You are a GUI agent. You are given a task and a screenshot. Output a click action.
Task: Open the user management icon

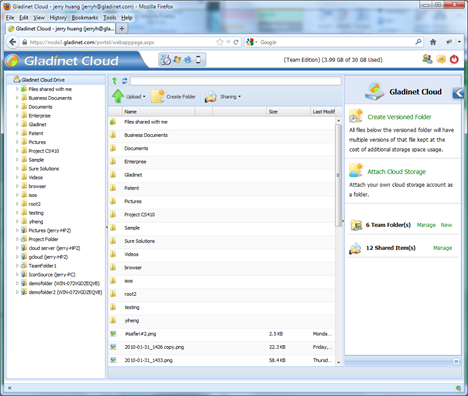click(427, 59)
